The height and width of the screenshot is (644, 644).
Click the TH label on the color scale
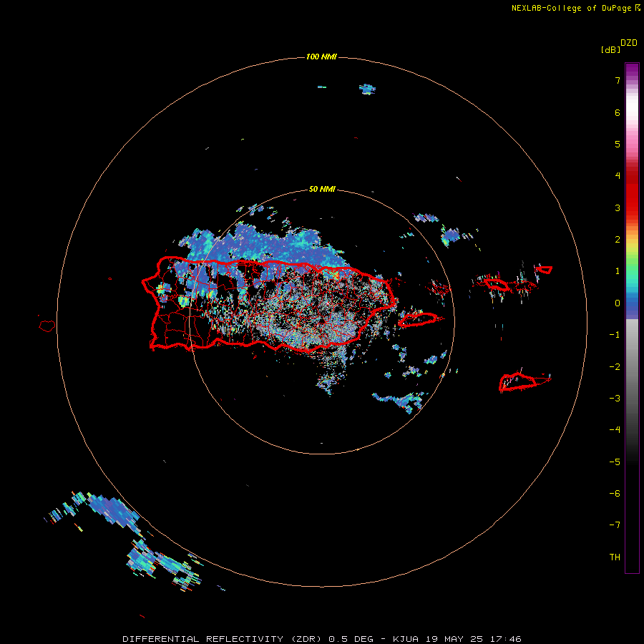615,557
